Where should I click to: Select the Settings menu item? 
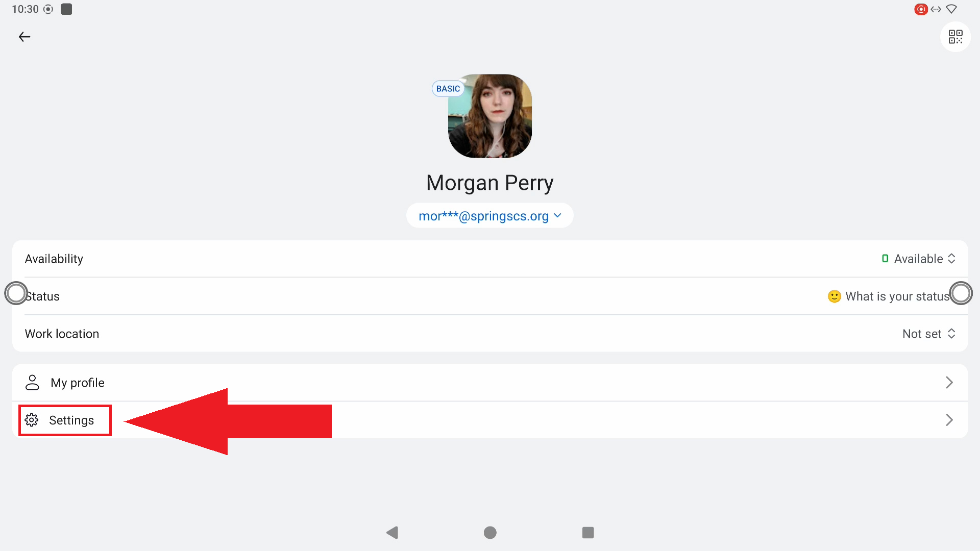pos(490,420)
